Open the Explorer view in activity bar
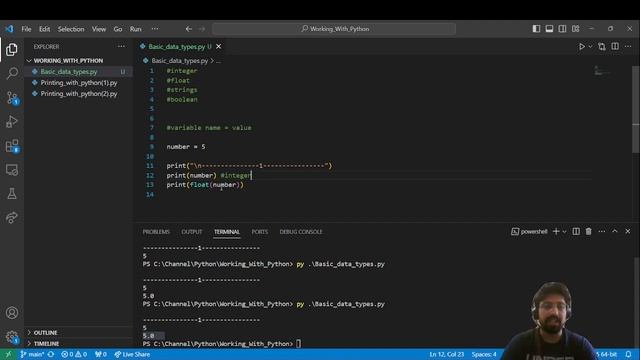The image size is (640, 360). [x=12, y=49]
